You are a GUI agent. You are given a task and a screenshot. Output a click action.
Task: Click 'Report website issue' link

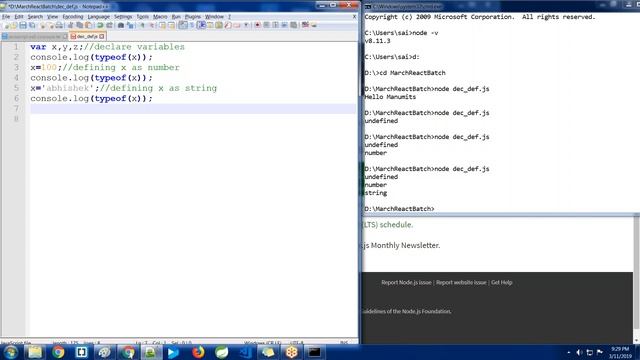tap(461, 282)
